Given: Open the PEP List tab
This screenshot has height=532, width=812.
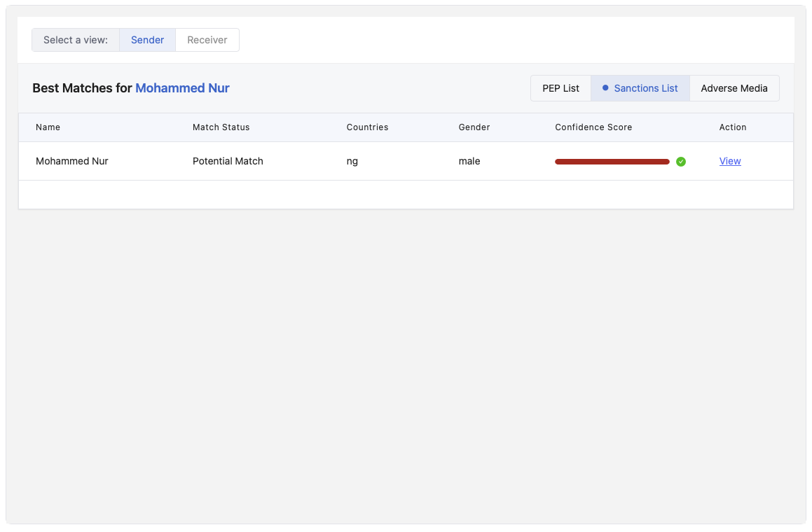Looking at the screenshot, I should click(560, 88).
